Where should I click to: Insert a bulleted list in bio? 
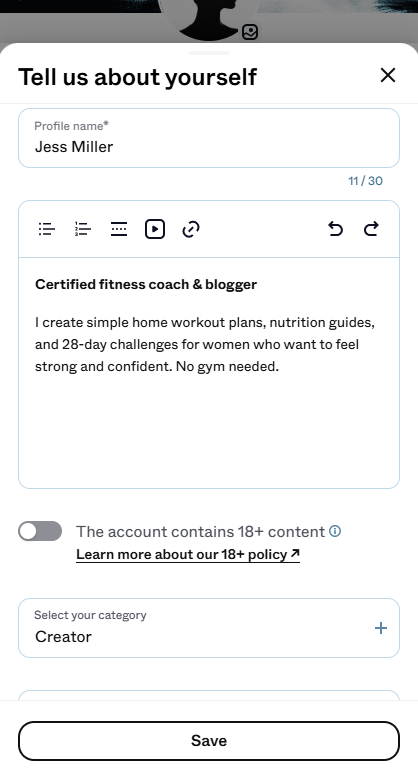[47, 229]
